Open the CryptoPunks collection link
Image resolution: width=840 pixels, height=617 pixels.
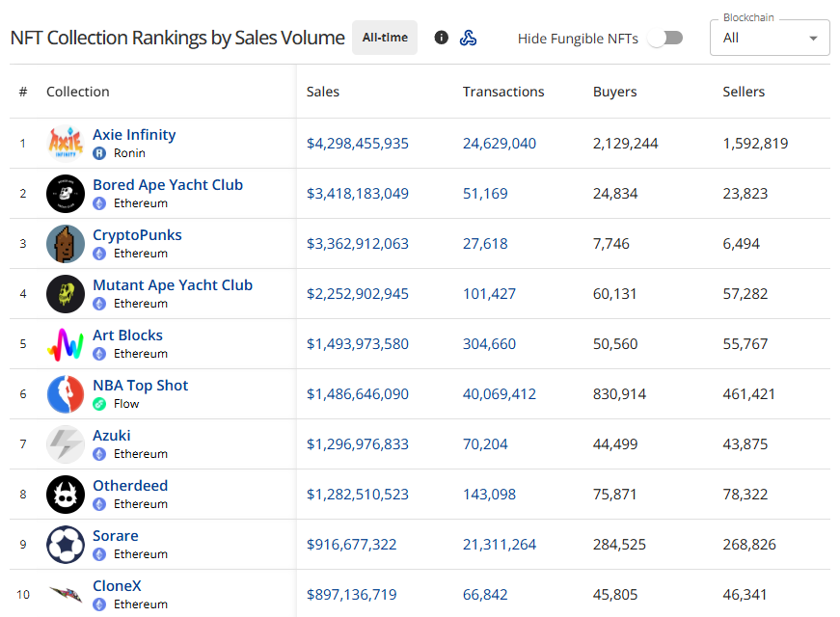(137, 235)
